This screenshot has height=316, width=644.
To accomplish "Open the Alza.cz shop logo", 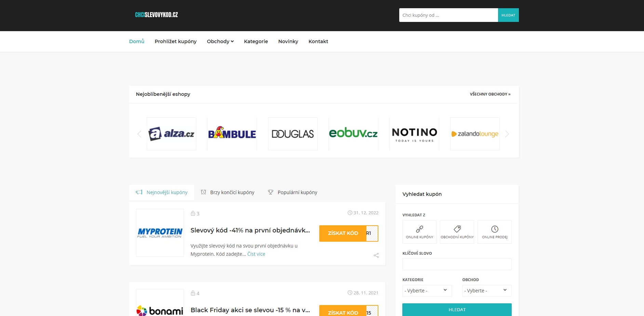I will click(171, 134).
